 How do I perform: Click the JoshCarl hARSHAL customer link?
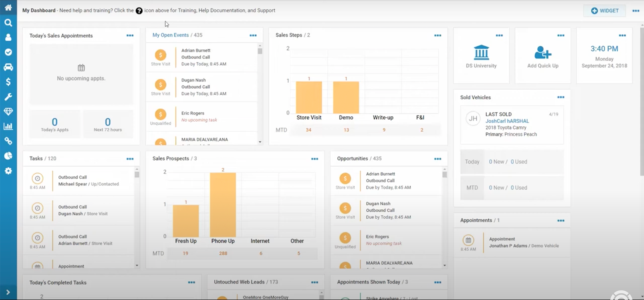(507, 121)
